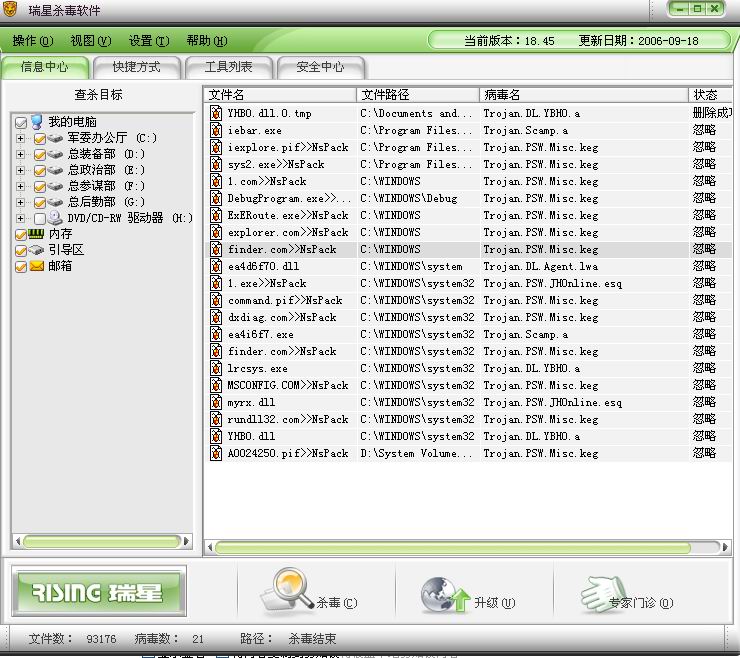Click virus icon beside command.pif>>NsPack

pos(216,300)
